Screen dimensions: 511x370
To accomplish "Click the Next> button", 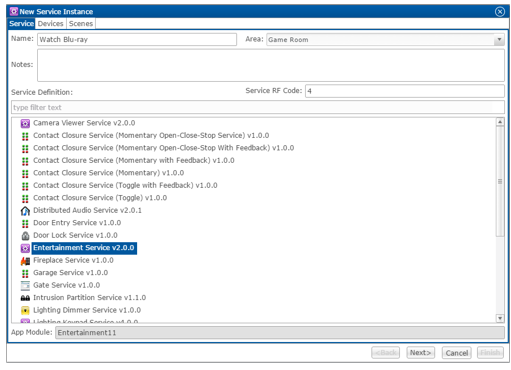I will (x=420, y=353).
